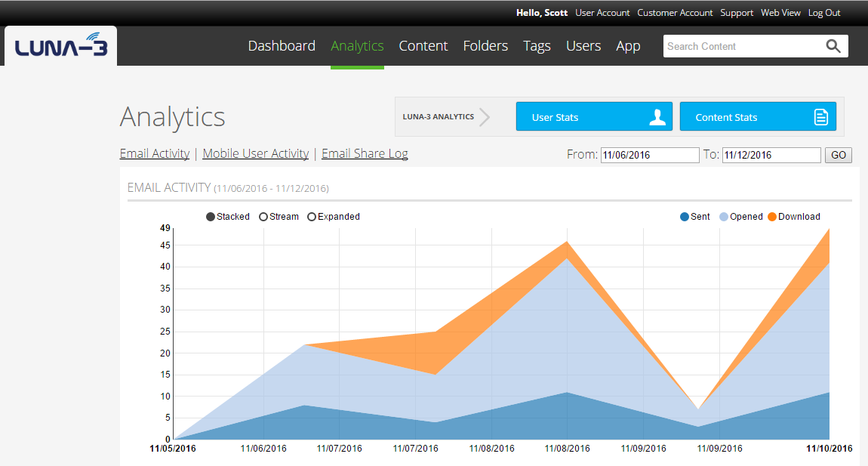
Task: Click the From date field
Action: tap(650, 155)
